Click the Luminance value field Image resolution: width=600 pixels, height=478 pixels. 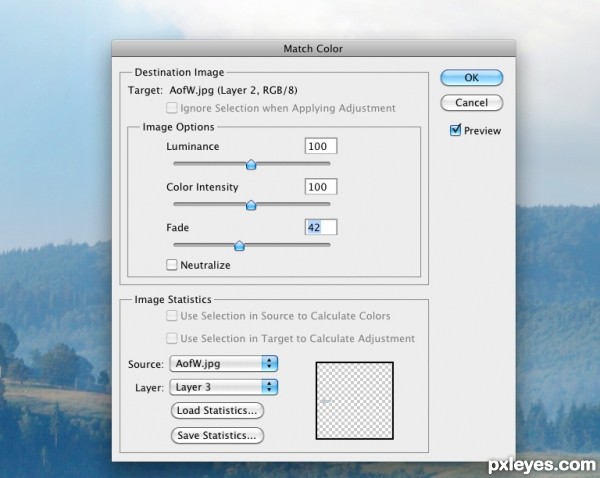(x=321, y=146)
